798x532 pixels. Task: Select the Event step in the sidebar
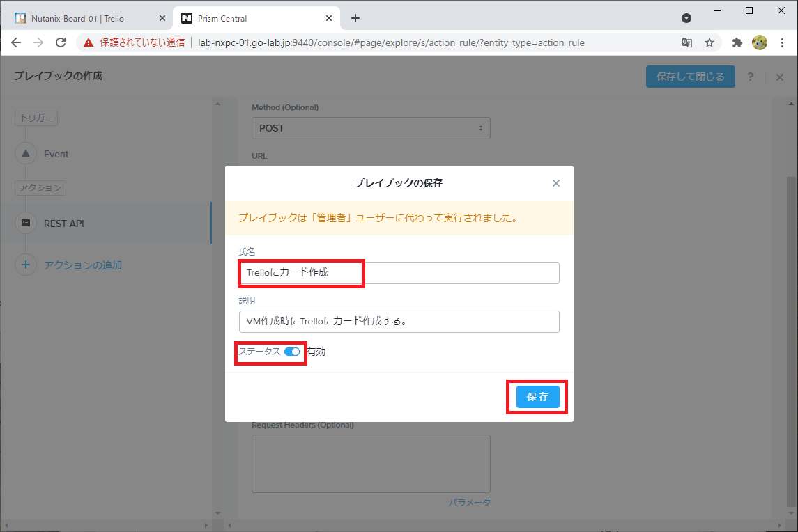pos(56,153)
